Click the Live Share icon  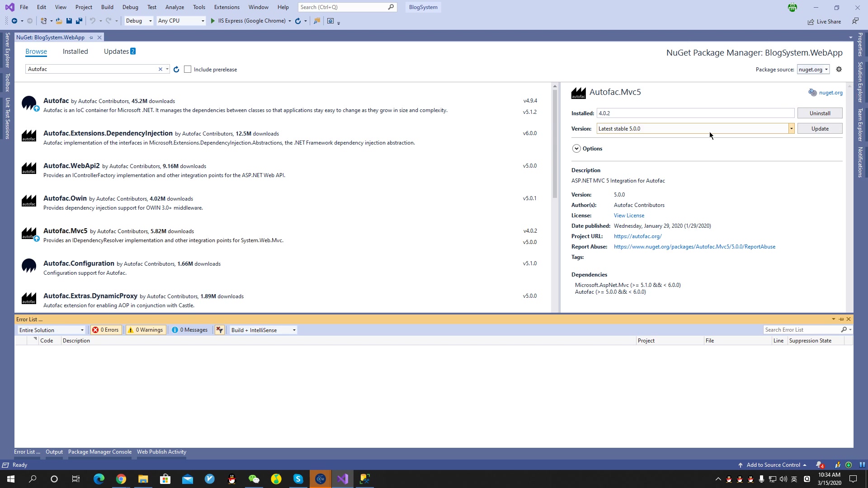(811, 22)
